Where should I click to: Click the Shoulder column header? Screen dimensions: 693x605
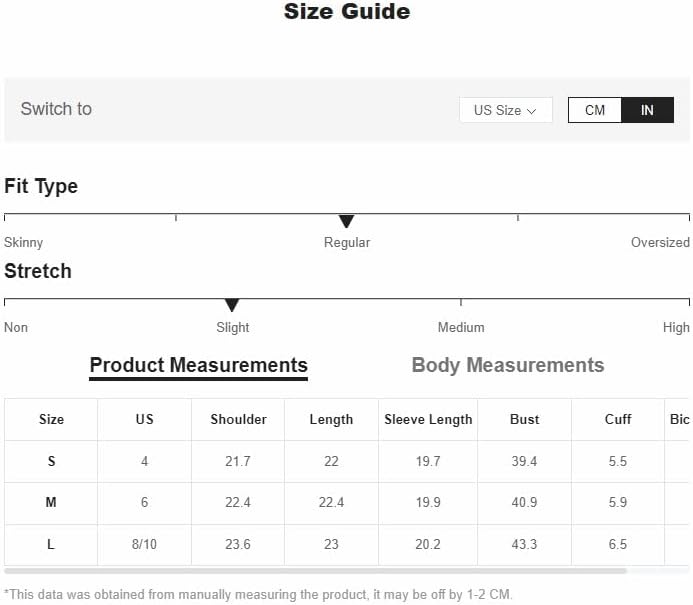238,419
